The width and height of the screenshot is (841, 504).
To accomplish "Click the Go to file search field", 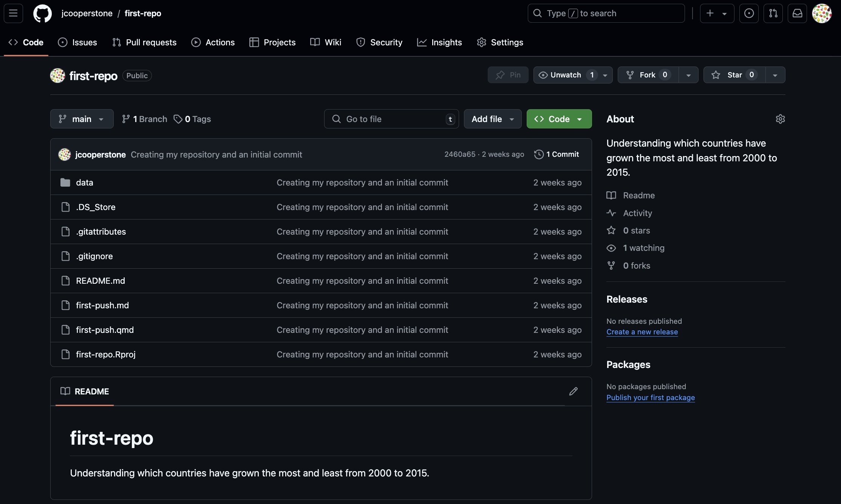I will (391, 119).
